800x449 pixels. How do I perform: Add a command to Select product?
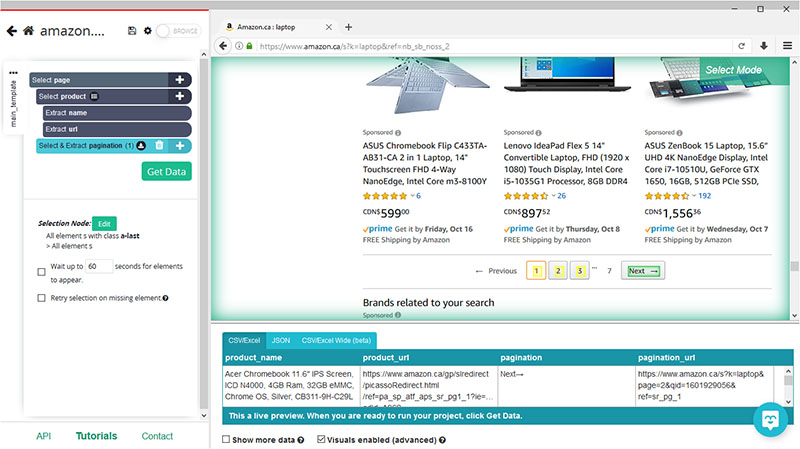(x=180, y=96)
